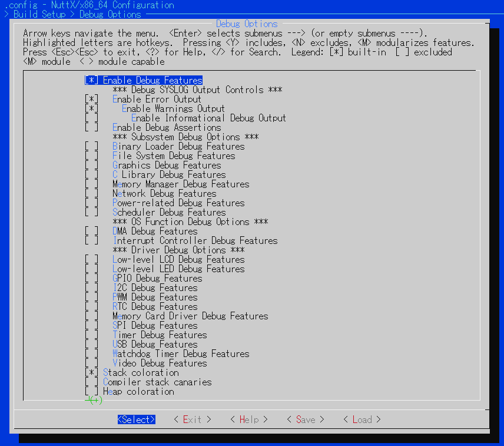
Task: Click the scroll-down (+) indicator
Action: pyautogui.click(x=96, y=401)
